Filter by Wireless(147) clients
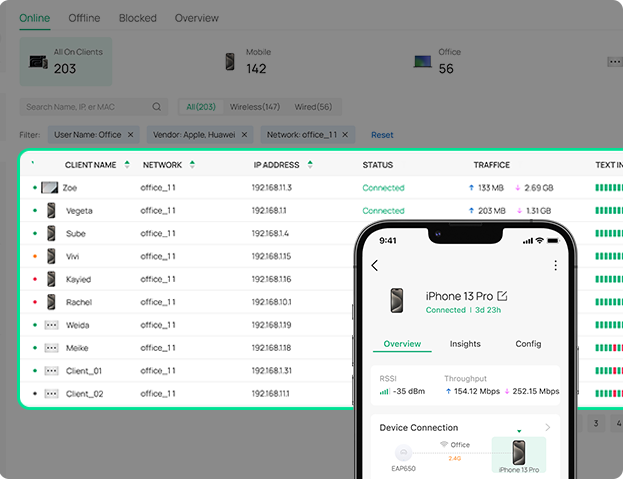The image size is (623, 479). [x=255, y=107]
